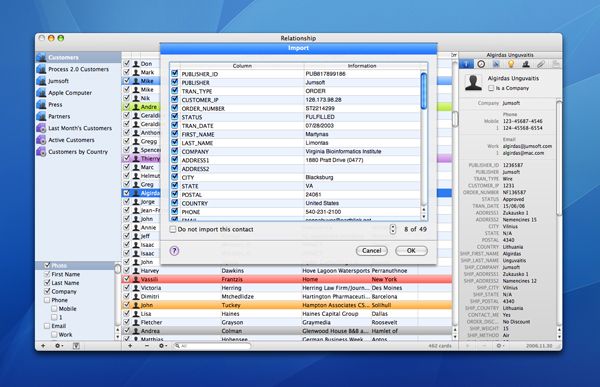Open the inspector gear action menu
Screen dimensions: 600x387
(499, 346)
